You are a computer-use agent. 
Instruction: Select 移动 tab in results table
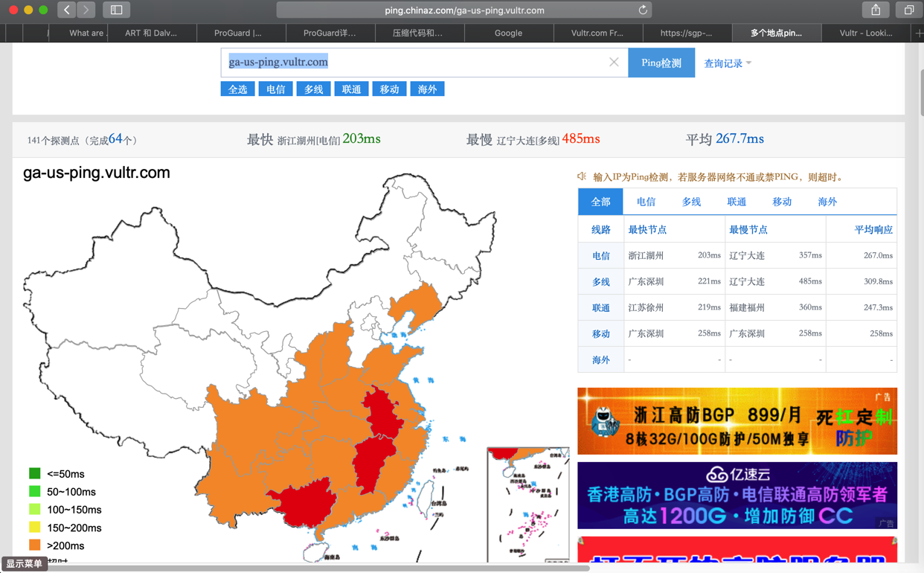pos(782,202)
